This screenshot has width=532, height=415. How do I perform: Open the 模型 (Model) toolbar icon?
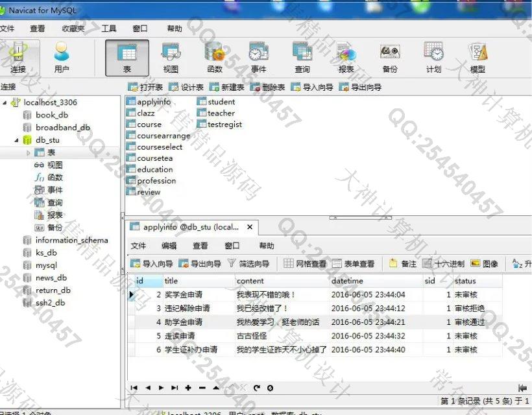tap(478, 58)
